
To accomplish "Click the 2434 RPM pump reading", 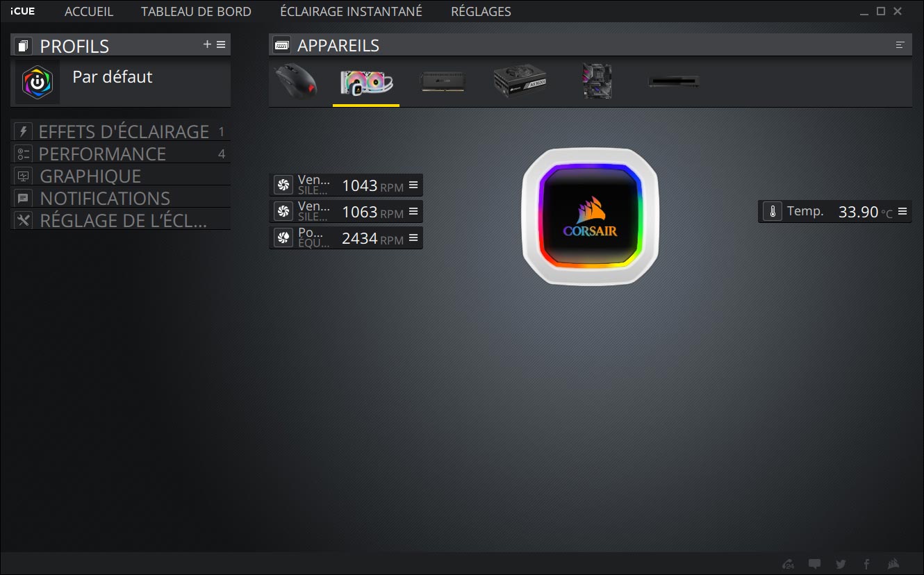I will tap(372, 239).
